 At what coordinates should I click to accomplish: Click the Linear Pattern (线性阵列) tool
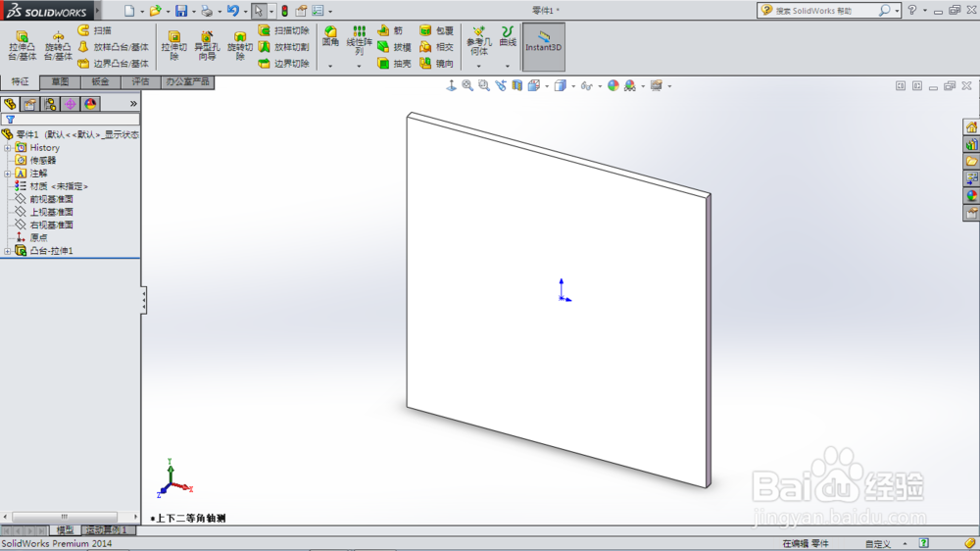(x=359, y=40)
